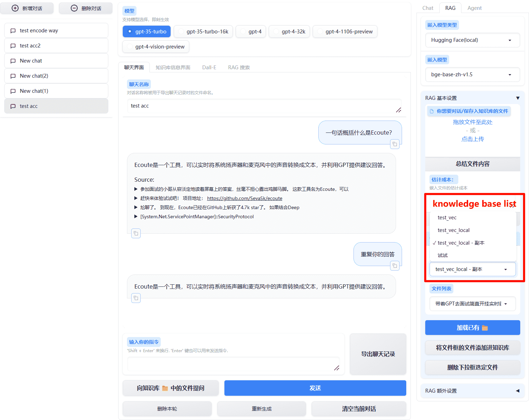Copy the '重复你的回答' message
The image size is (529, 420).
tap(395, 266)
